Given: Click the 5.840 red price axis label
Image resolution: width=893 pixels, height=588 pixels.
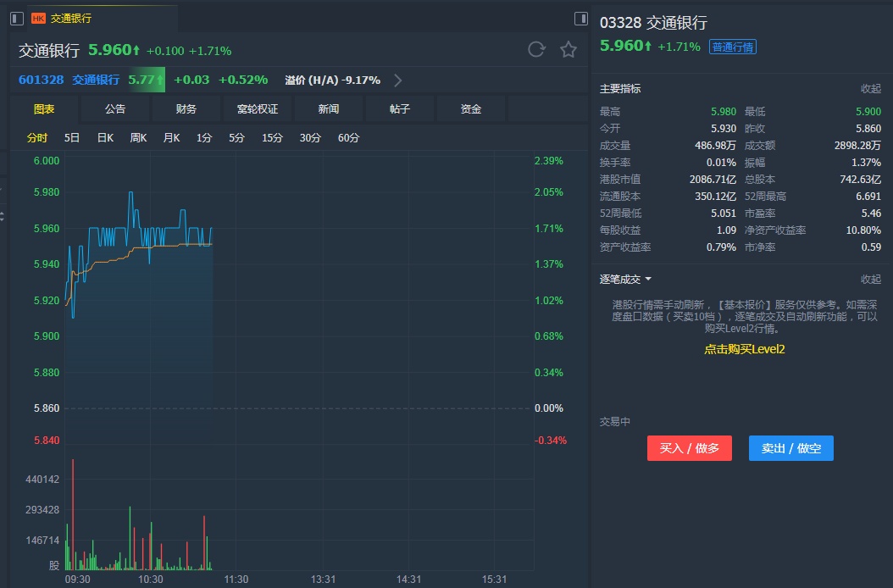Looking at the screenshot, I should coord(46,441).
